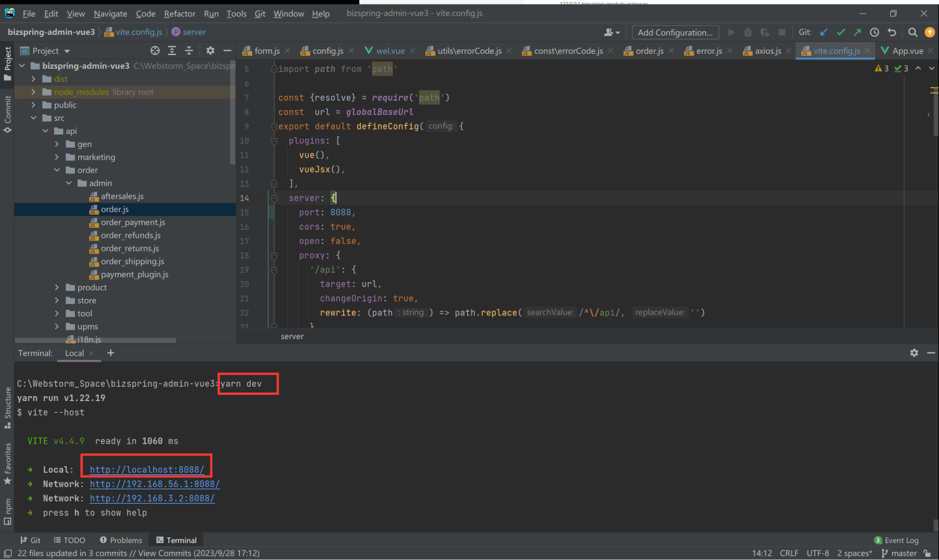This screenshot has width=939, height=560.
Task: Click the Expand All icon in Project panel
Action: click(x=172, y=51)
